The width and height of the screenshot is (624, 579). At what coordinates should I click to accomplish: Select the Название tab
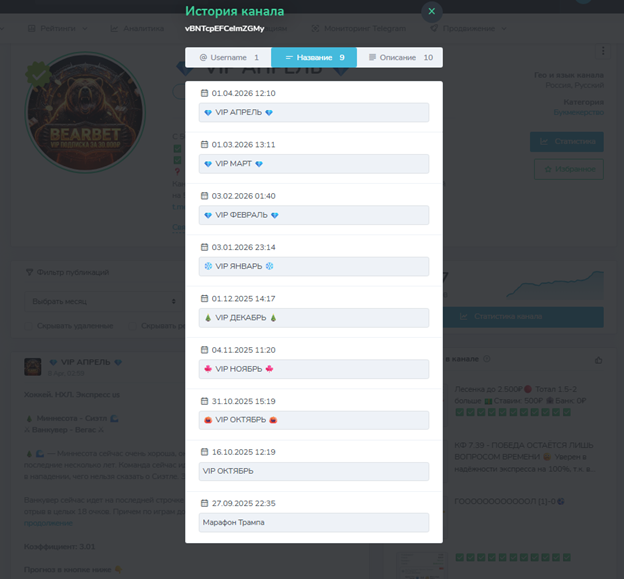(314, 58)
